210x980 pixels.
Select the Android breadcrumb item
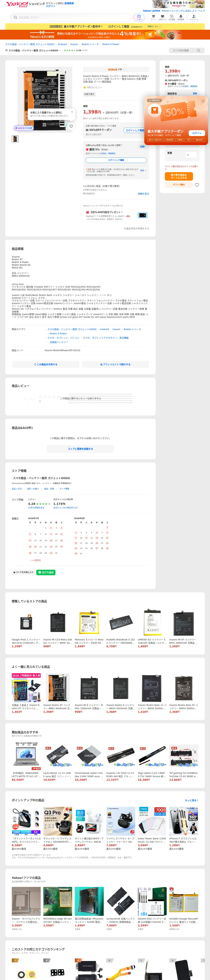pos(62,44)
